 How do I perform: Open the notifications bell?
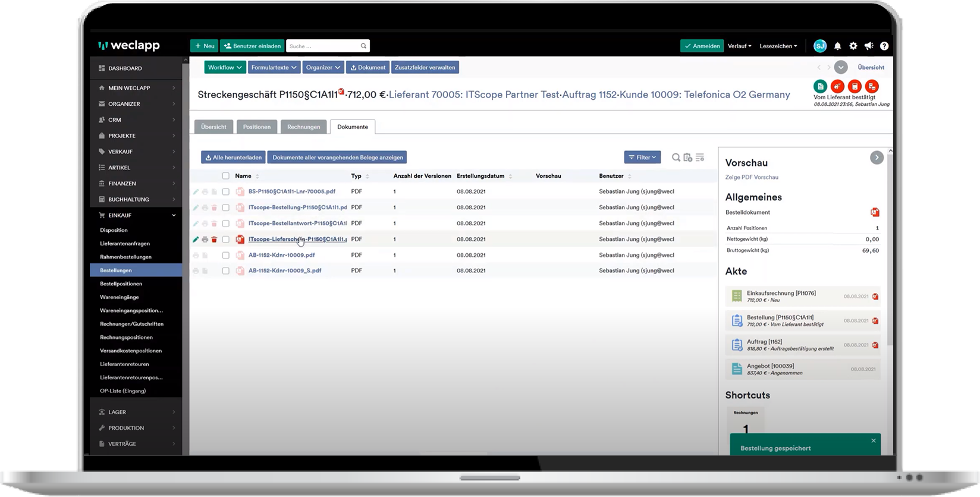pyautogui.click(x=837, y=46)
